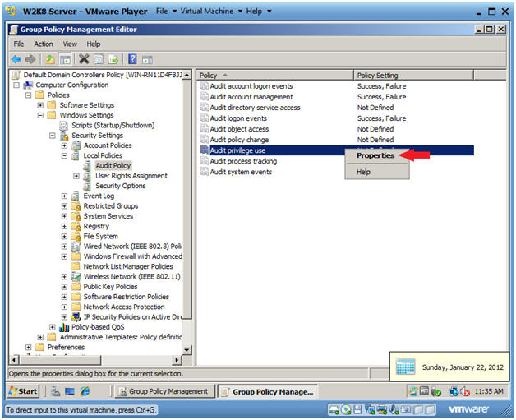Expand the Event Log node
Viewport: 516px width, 420px height.
64,196
